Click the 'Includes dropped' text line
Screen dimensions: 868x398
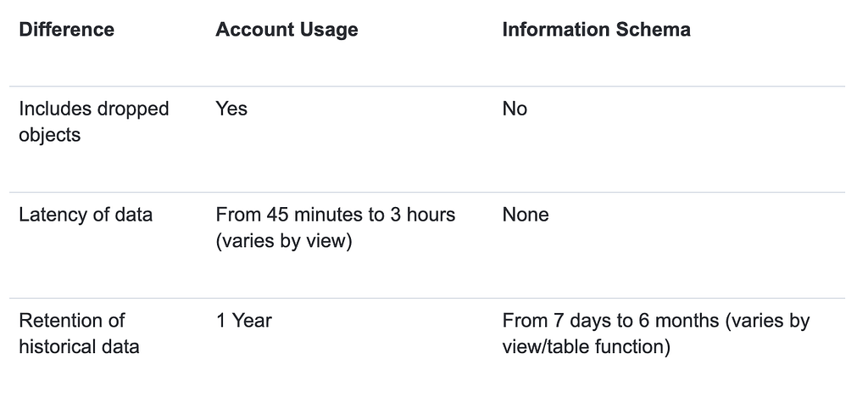tap(93, 109)
